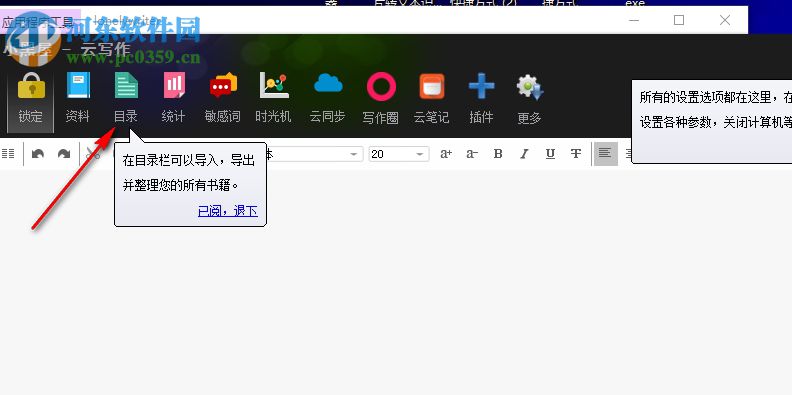Open the 云笔记 orange notebook icon
The image size is (792, 395).
(432, 86)
